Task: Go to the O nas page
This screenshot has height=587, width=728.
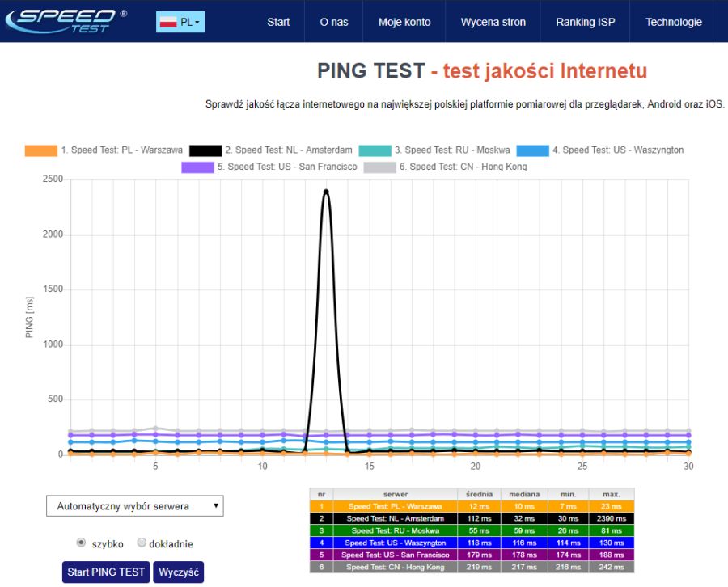Action: (334, 22)
